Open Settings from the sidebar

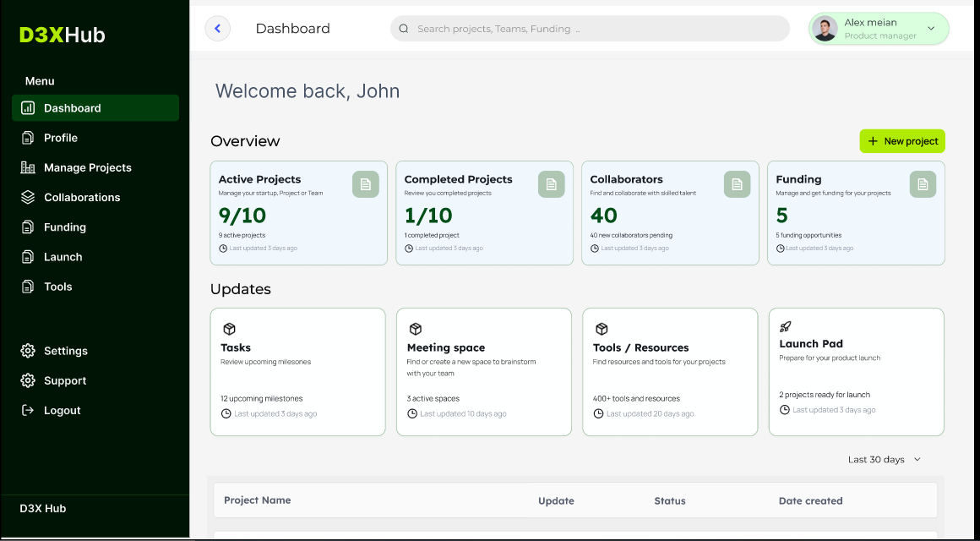coord(65,351)
